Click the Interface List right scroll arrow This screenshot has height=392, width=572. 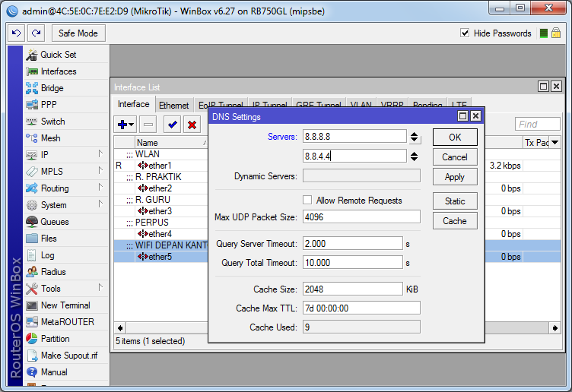click(555, 328)
